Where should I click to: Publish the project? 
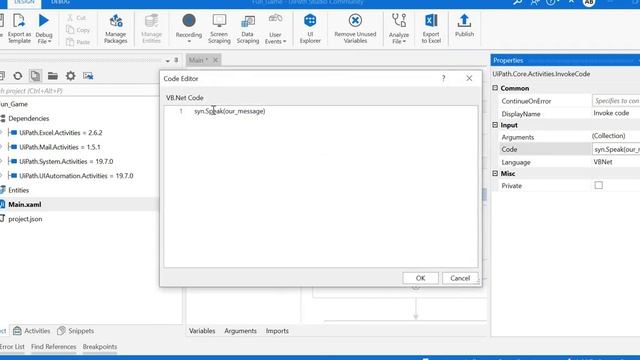pos(464,25)
